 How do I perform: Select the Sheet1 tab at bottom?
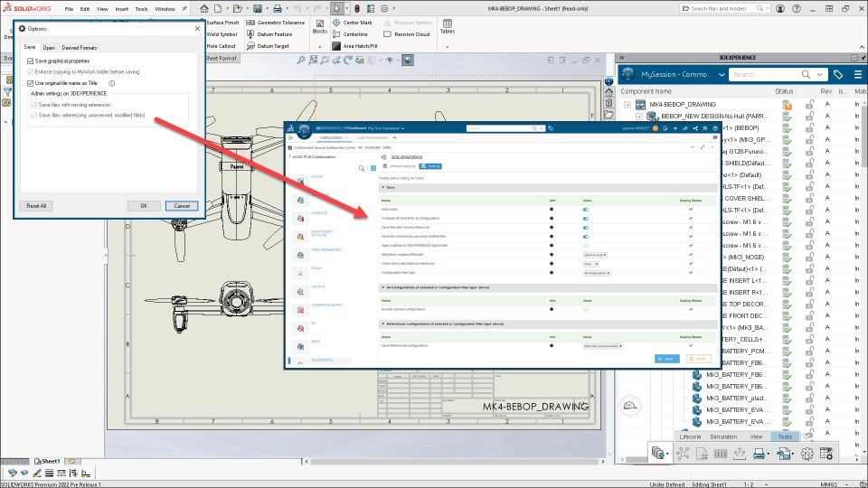[x=48, y=461]
